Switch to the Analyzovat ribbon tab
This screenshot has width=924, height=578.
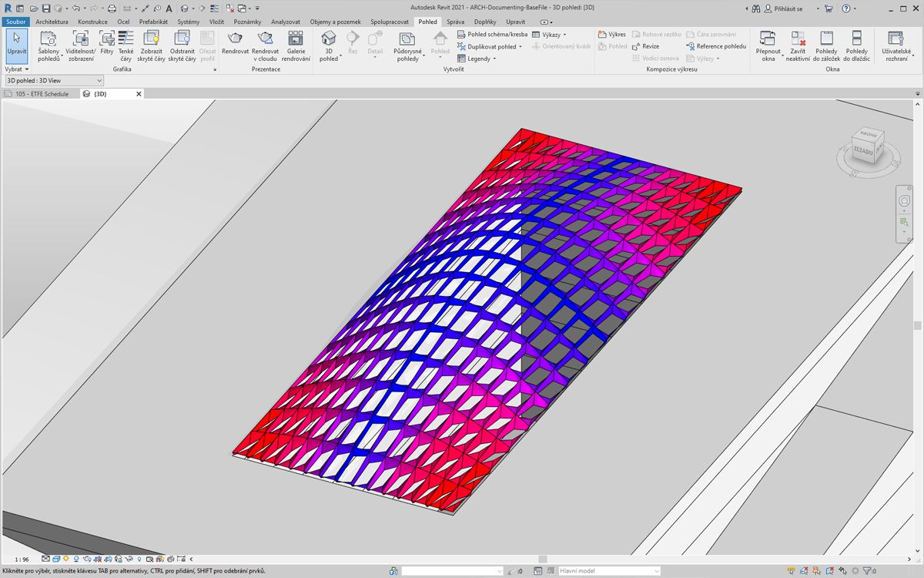(x=286, y=22)
